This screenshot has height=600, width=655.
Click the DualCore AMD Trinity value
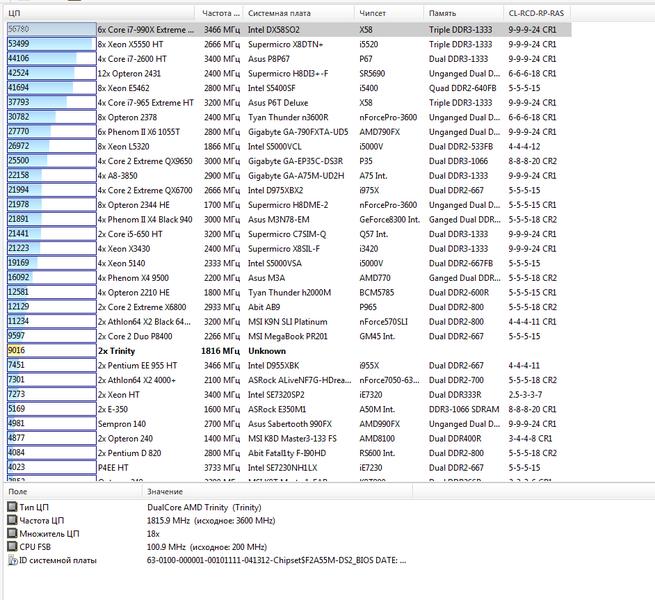coord(204,507)
